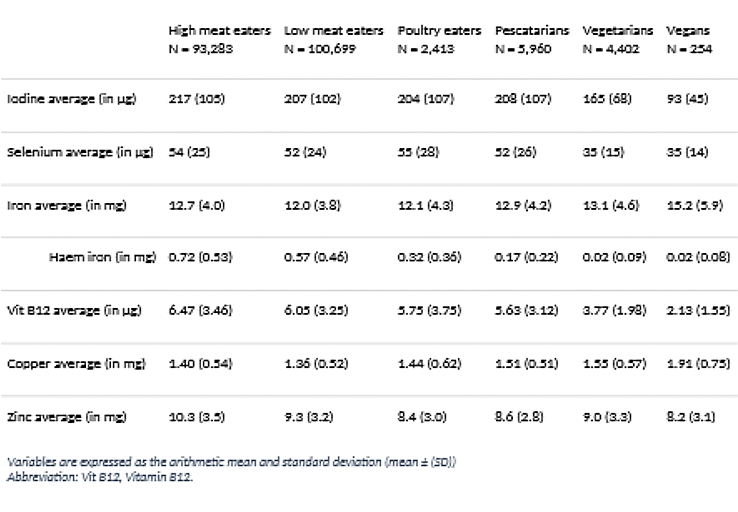Click the Iron average row label
Image resolution: width=738 pixels, height=512 pixels.
coord(65,205)
